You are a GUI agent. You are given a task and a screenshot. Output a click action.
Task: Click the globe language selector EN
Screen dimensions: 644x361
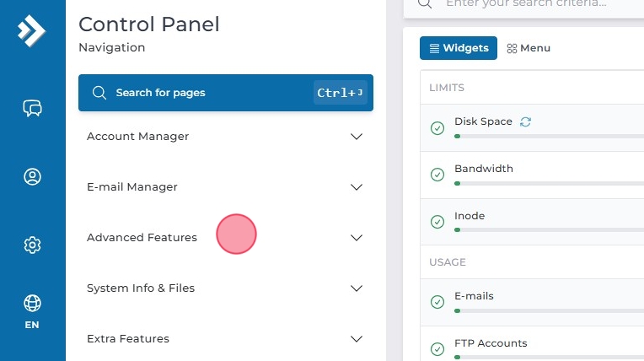tap(32, 311)
